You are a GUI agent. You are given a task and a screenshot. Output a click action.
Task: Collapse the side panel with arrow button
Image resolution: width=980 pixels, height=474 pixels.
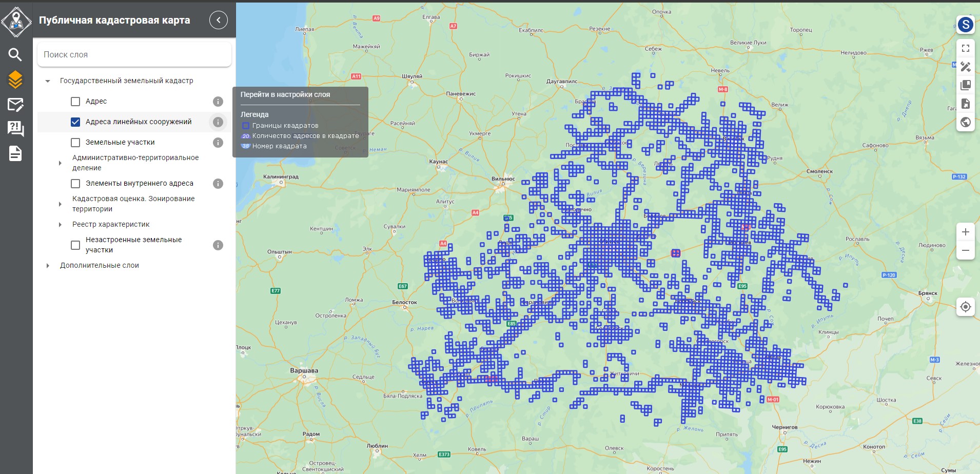click(219, 20)
